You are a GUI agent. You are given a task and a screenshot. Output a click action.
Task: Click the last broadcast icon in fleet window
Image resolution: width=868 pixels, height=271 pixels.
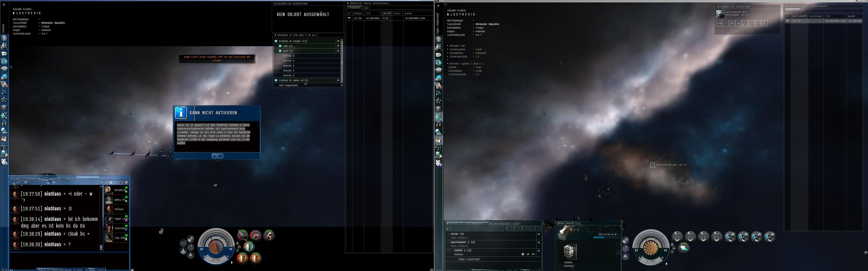coord(539,229)
